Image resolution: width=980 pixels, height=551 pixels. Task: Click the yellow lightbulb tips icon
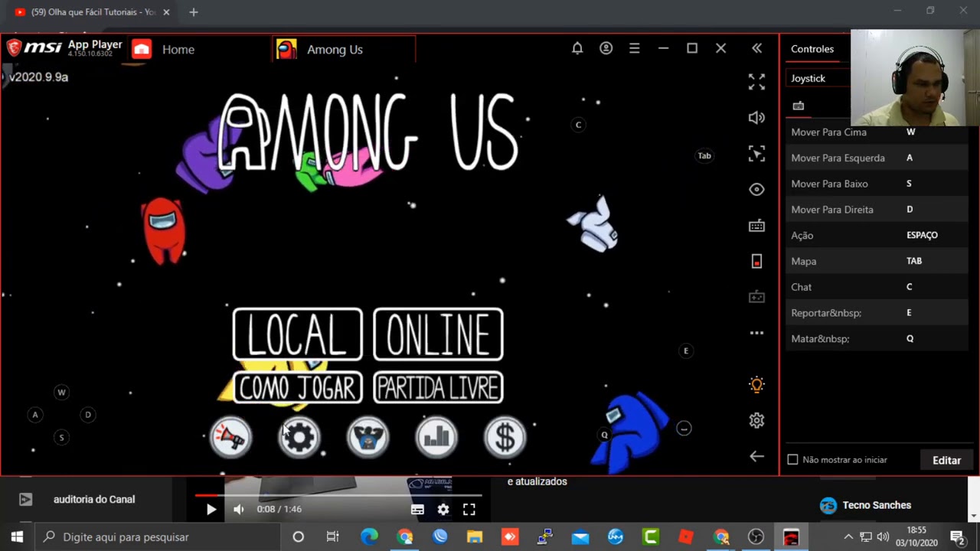[756, 384]
